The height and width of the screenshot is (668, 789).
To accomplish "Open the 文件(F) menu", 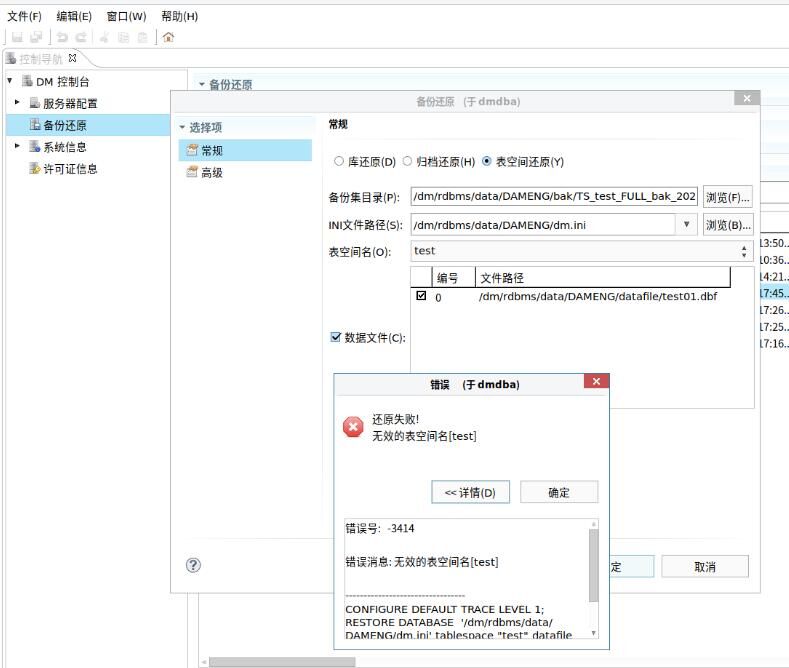I will [24, 17].
